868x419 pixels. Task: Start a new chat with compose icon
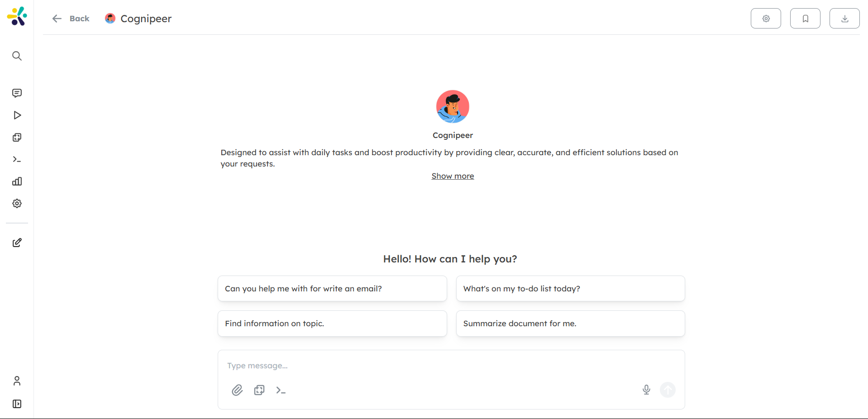17,243
